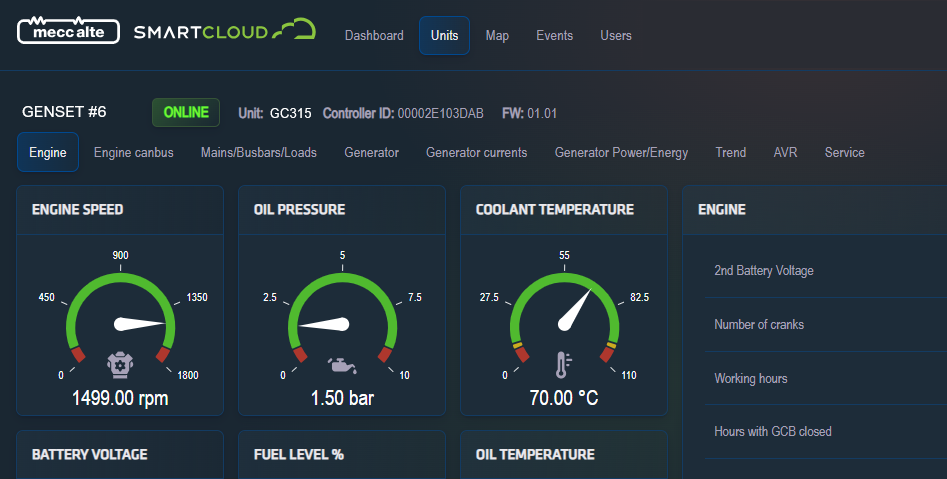Open the AVR tab

click(785, 152)
